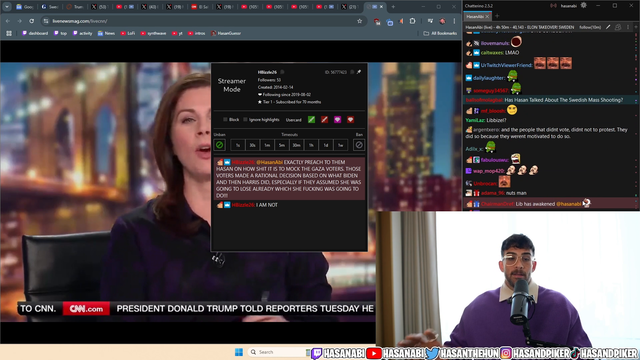This screenshot has width=640, height=360.
Task: Open the Chrome extensions puzzle icon
Action: [x=413, y=21]
